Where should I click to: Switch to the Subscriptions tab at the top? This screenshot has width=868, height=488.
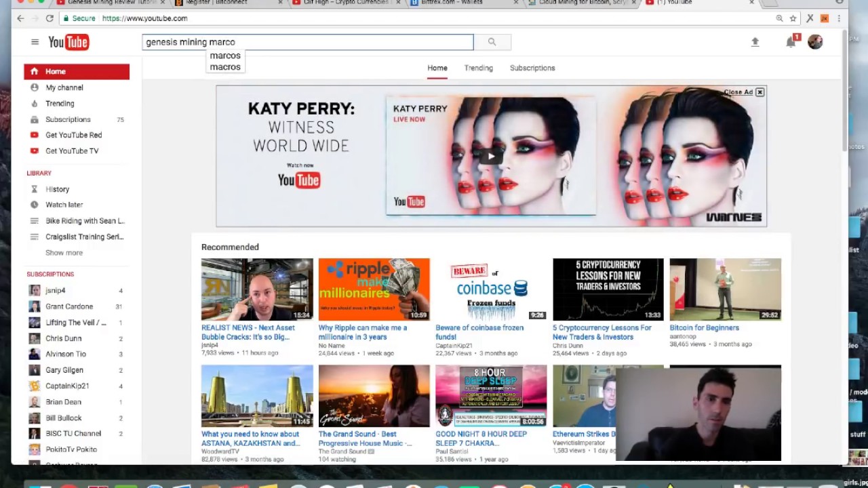pyautogui.click(x=532, y=68)
